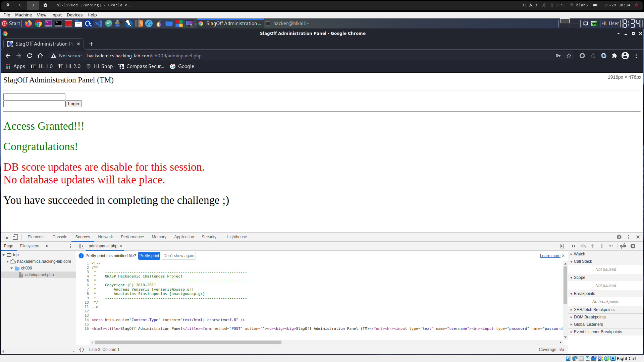The height and width of the screenshot is (362, 644).
Task: Collapse the ch009 folder
Action: click(12, 268)
